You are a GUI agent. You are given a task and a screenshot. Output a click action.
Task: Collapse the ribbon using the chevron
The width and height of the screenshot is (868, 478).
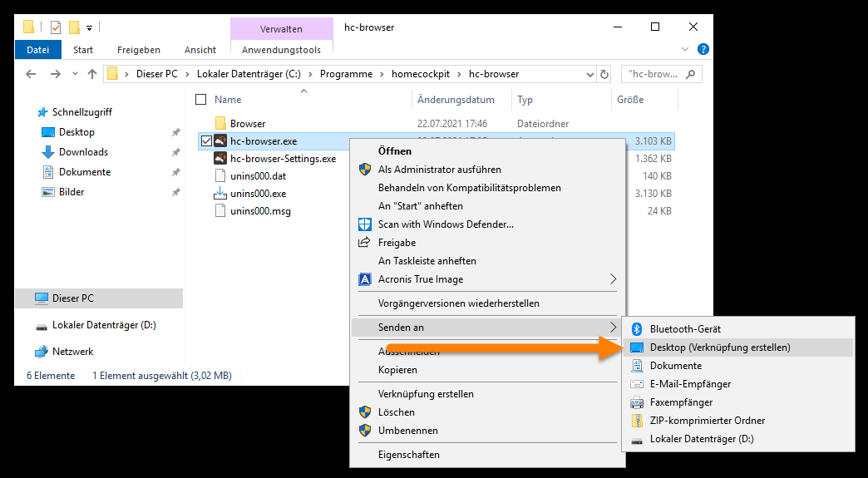(687, 50)
